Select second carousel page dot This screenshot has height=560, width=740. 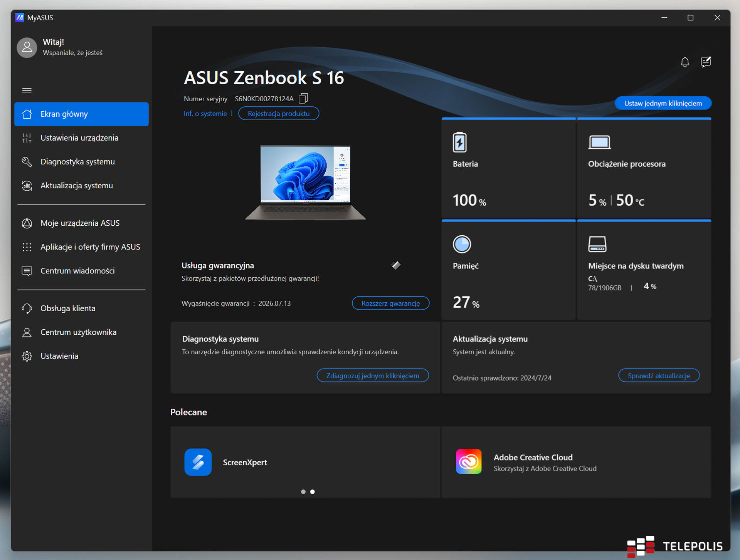coord(313,491)
